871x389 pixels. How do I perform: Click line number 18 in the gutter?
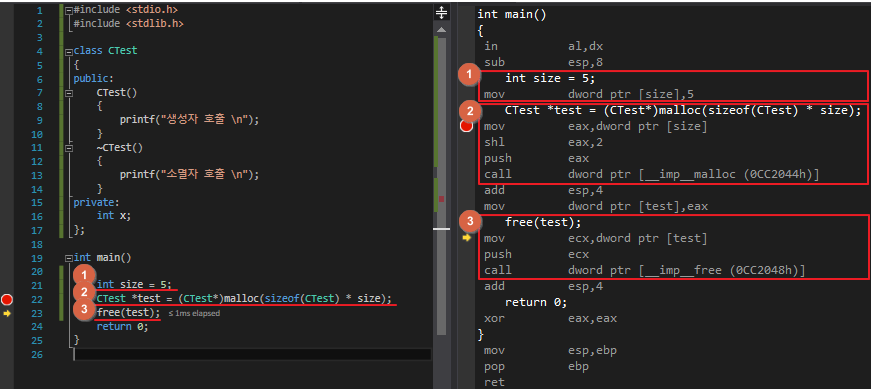(x=37, y=244)
